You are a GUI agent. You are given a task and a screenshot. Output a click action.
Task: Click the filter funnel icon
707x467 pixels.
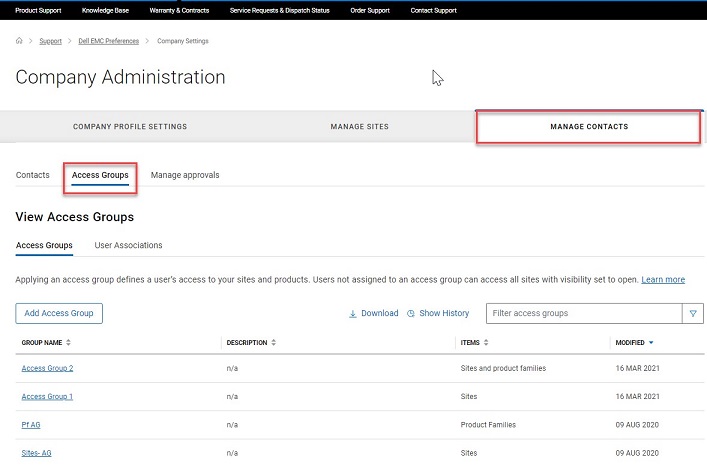tap(693, 313)
